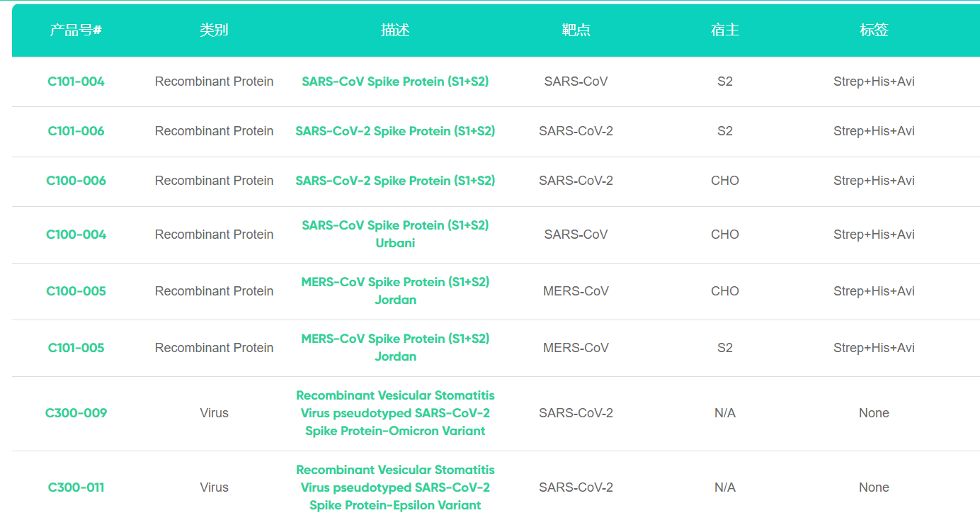Click the Omicron Variant description link
The image size is (980, 525).
[x=395, y=413]
